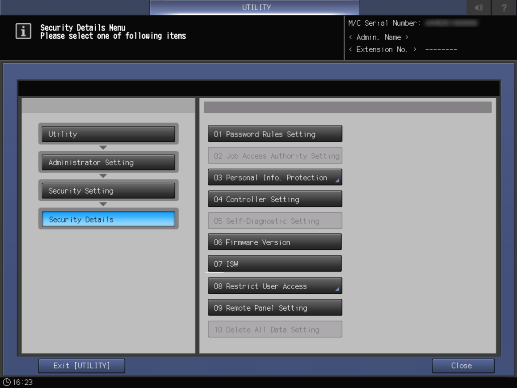This screenshot has height=388, width=517.
Task: Select highlighted Security Details item
Action: click(x=108, y=219)
